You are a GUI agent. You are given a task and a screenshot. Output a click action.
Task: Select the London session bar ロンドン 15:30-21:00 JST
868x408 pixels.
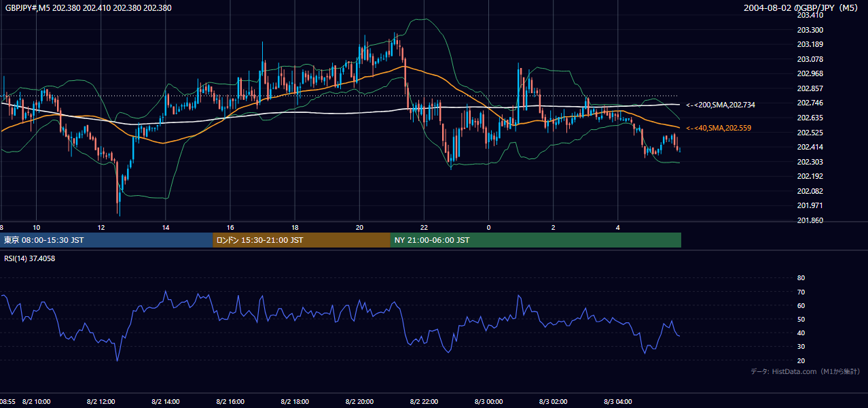pyautogui.click(x=302, y=240)
